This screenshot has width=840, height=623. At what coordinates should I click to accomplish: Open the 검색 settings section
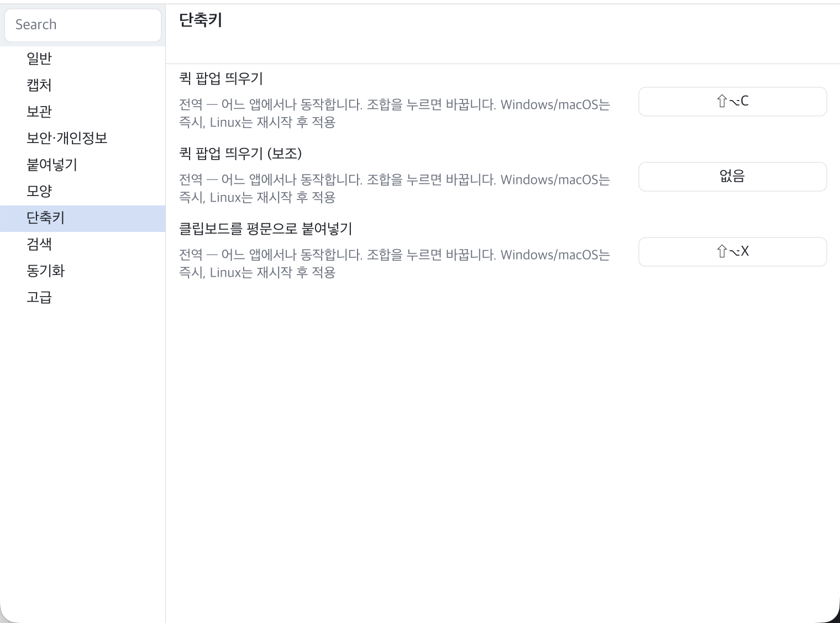click(x=83, y=244)
